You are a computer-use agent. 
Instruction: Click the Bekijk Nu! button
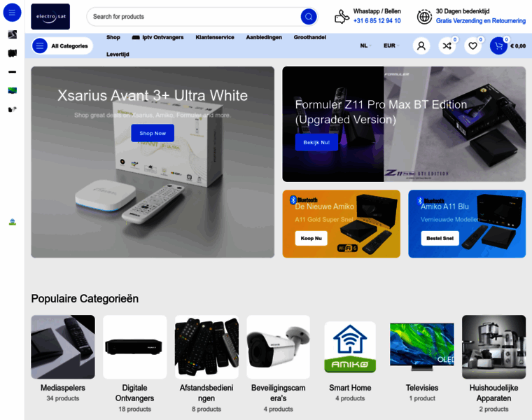pyautogui.click(x=316, y=142)
